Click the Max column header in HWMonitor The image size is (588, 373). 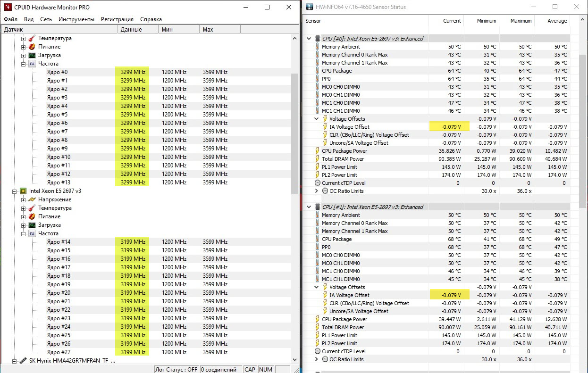point(220,29)
